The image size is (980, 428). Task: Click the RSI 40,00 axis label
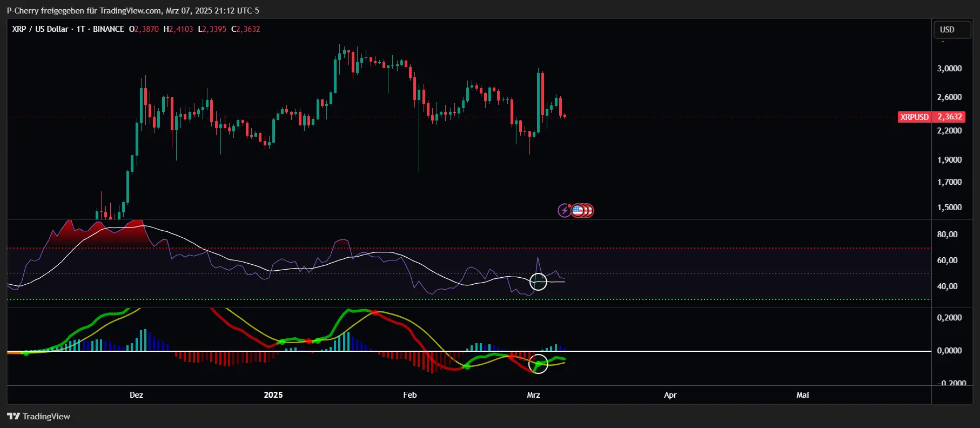[947, 286]
